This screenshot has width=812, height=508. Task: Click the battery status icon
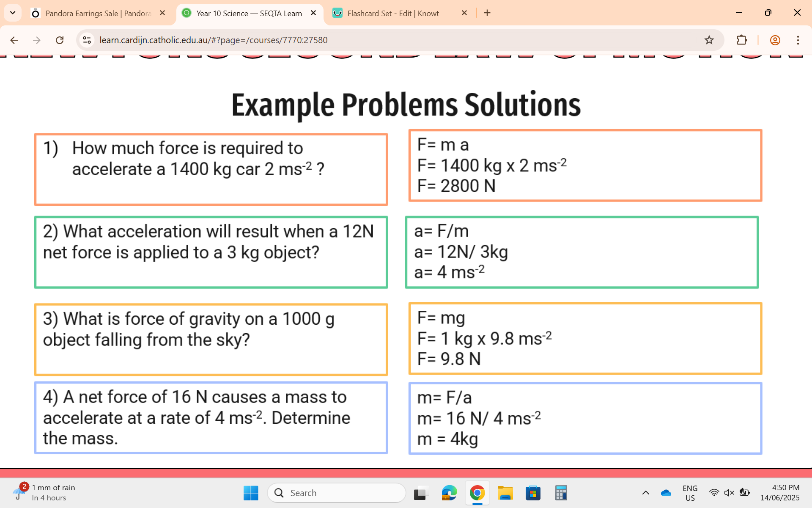[745, 493]
